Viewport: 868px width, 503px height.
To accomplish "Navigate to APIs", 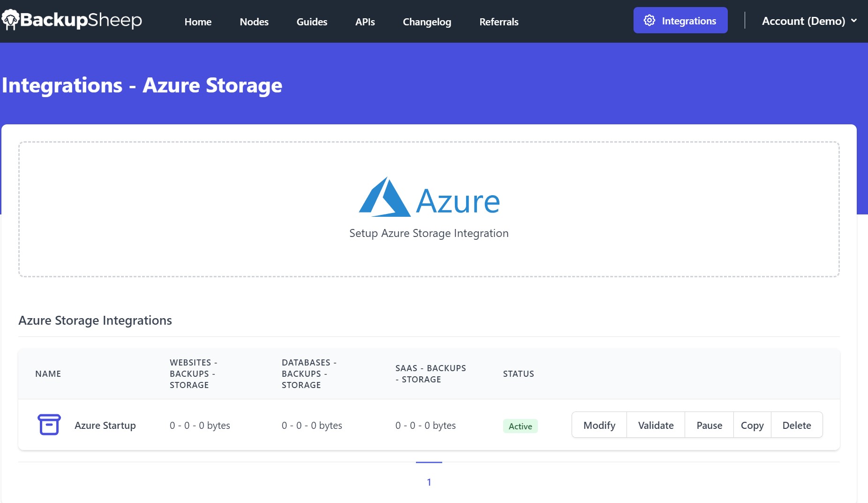I will 365,22.
